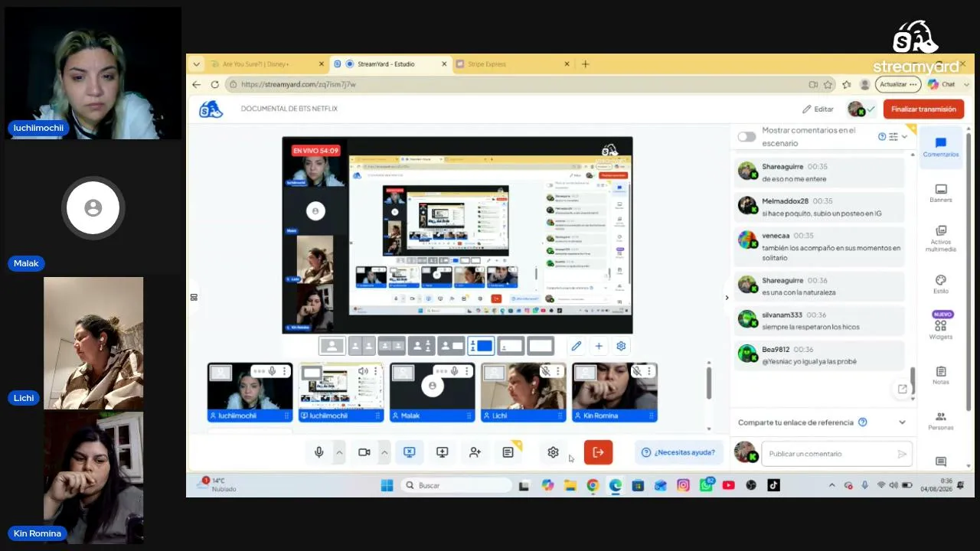Click the browser refresh icon
Image resolution: width=980 pixels, height=551 pixels.
[214, 84]
